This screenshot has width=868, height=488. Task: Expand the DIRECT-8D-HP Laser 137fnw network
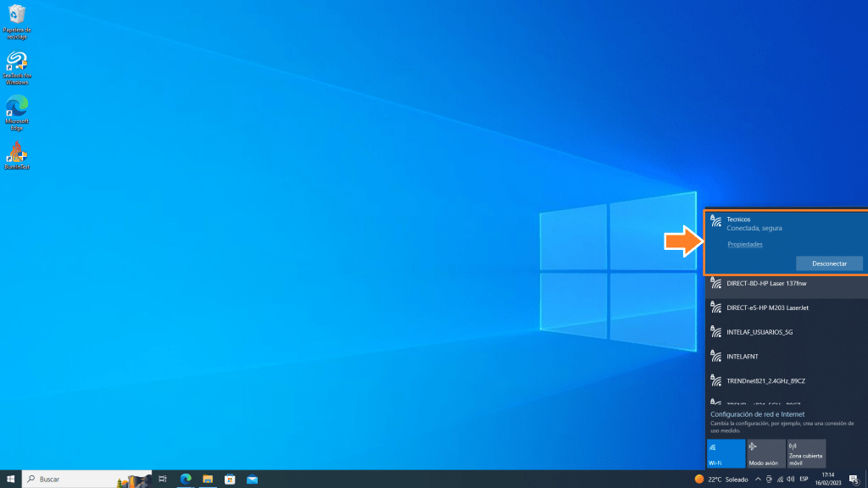coord(786,284)
